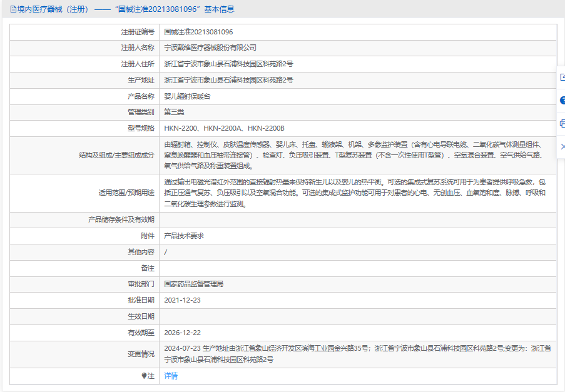
Task: Open help via the blue question mark icon
Action: tap(562, 101)
